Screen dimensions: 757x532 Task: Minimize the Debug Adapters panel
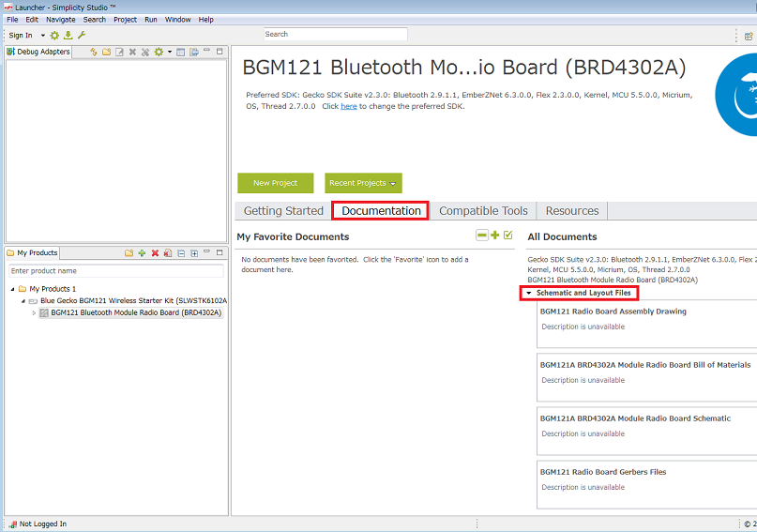[206, 51]
